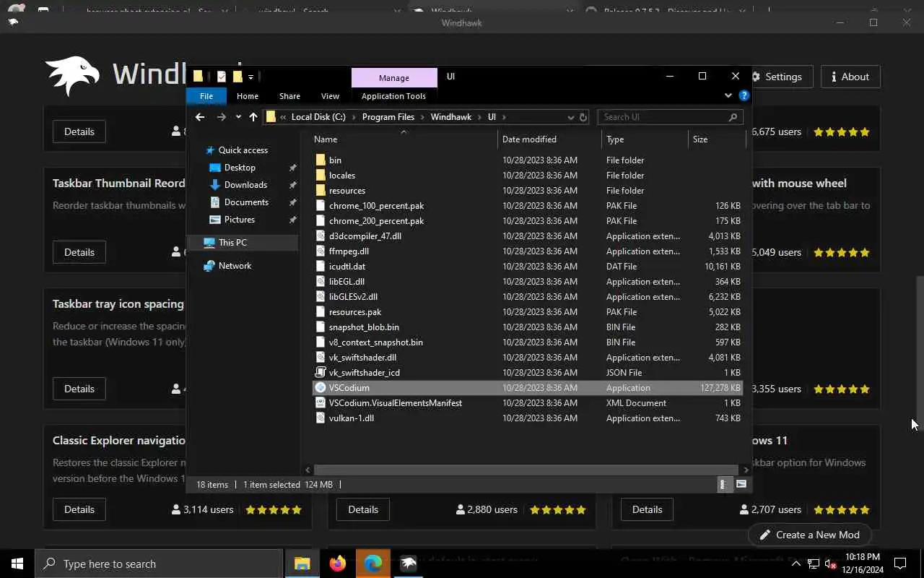The height and width of the screenshot is (578, 924).
Task: Switch to the Share ribbon tab
Action: [289, 96]
